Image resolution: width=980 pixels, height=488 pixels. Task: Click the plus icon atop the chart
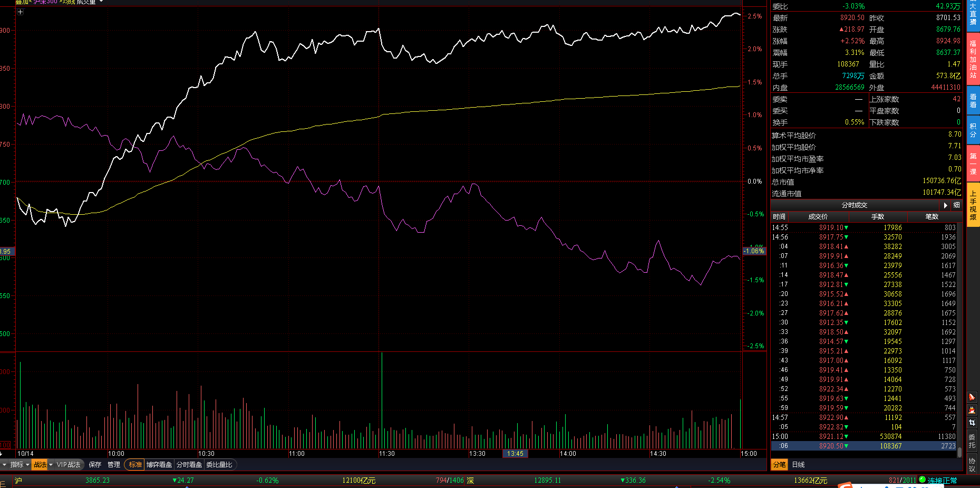[x=21, y=12]
